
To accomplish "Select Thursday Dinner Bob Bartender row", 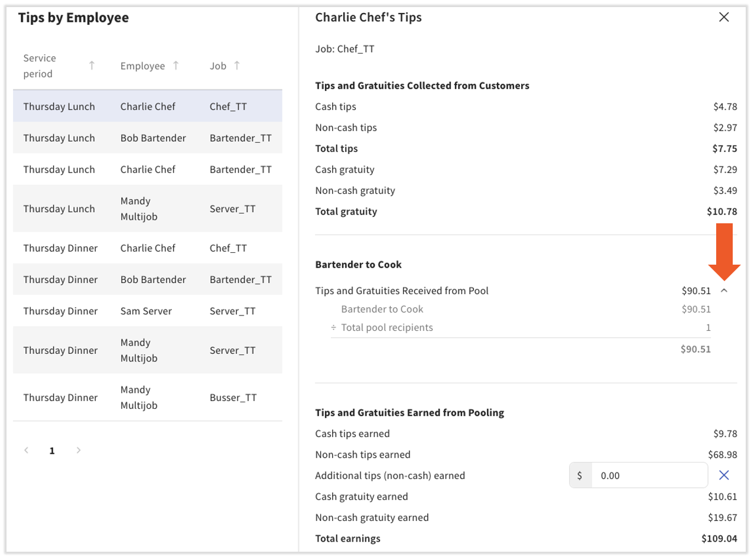I will point(147,279).
